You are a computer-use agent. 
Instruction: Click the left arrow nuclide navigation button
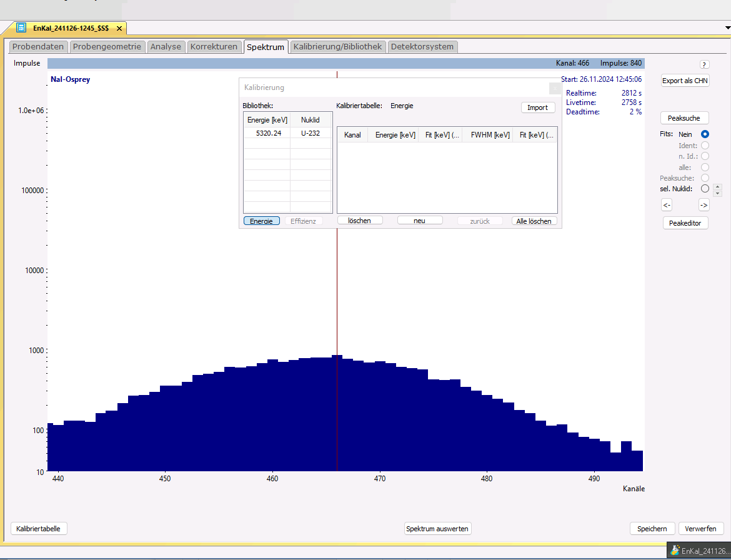click(x=667, y=205)
